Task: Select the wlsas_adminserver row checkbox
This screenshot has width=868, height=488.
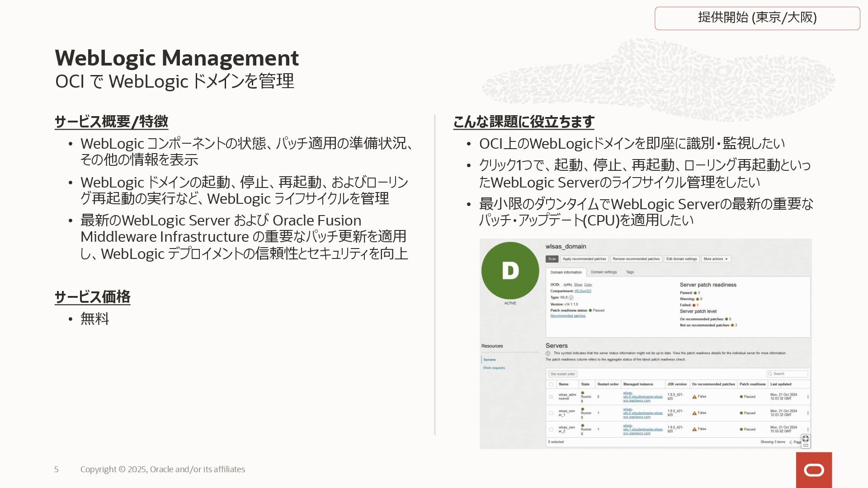Action: [x=551, y=397]
